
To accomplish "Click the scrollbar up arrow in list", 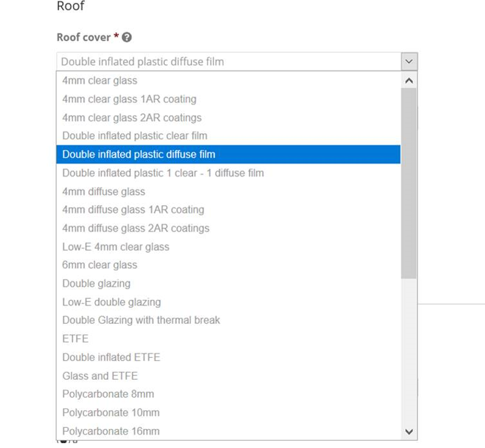I will coord(409,81).
